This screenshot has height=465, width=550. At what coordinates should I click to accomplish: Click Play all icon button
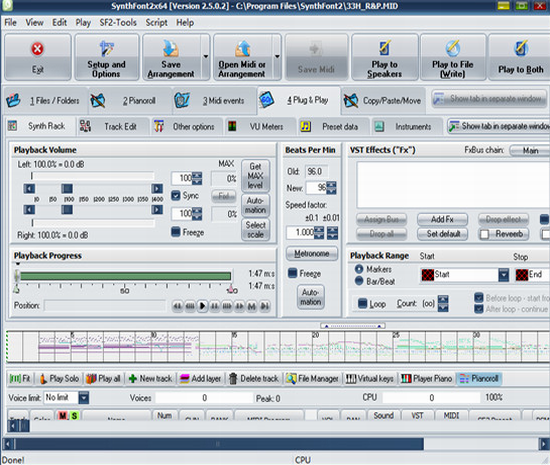point(103,378)
